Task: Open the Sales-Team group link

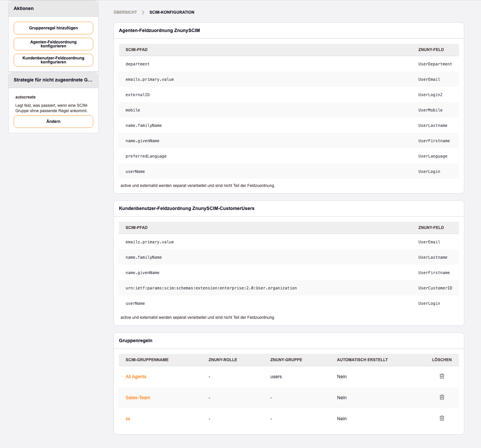Action: click(138, 398)
